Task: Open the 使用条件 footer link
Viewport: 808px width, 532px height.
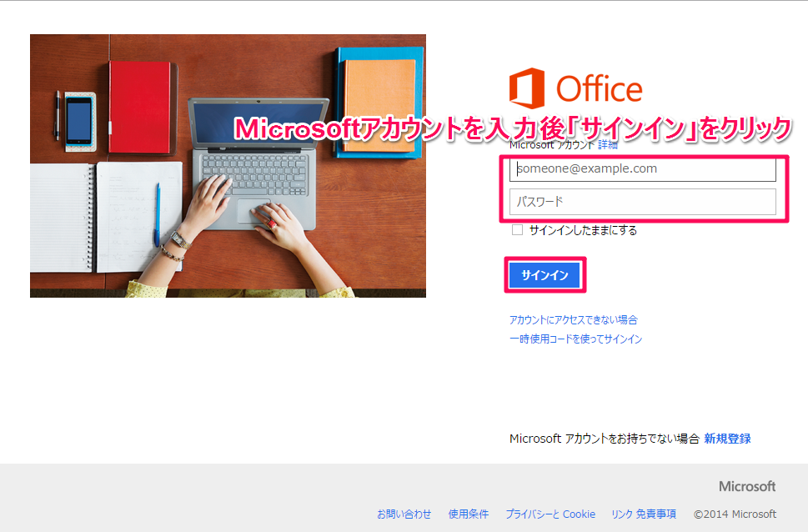Action: coord(468,514)
